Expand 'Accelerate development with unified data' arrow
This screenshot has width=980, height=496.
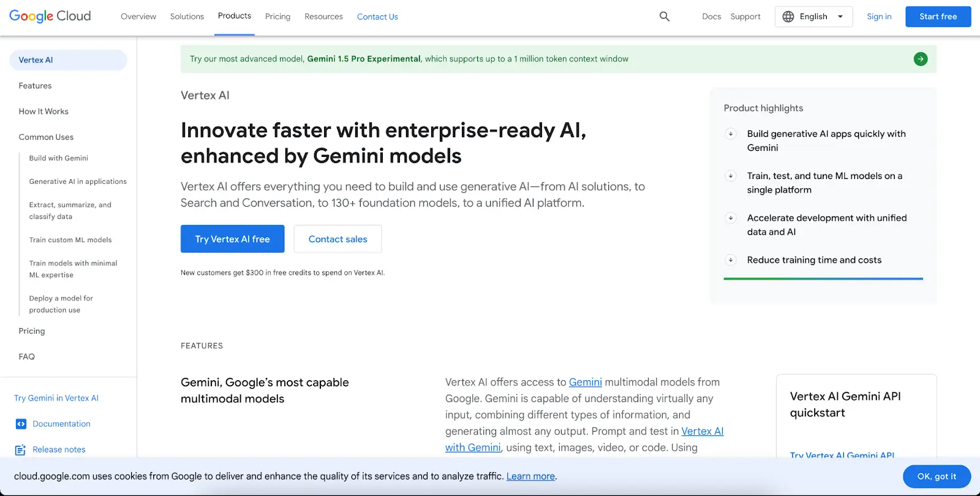click(731, 218)
